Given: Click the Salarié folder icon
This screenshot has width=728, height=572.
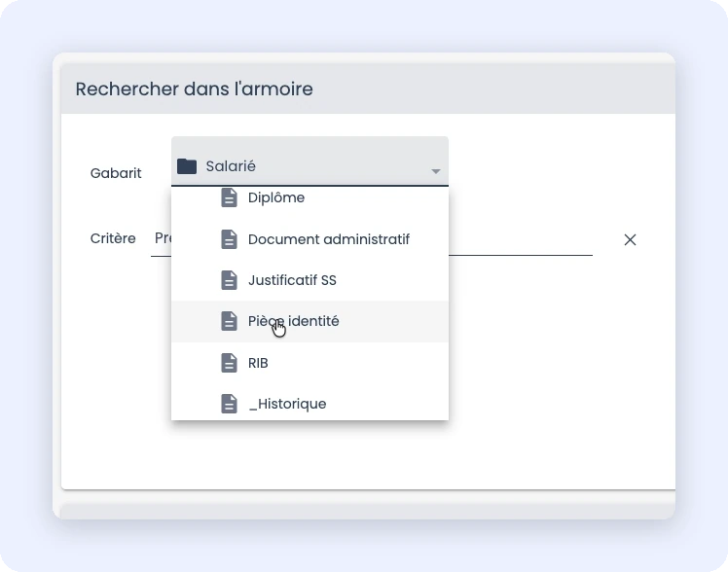Looking at the screenshot, I should point(187,166).
